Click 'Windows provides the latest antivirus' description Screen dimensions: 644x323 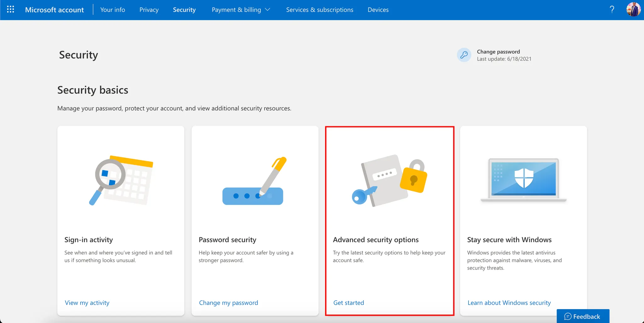[x=514, y=260]
